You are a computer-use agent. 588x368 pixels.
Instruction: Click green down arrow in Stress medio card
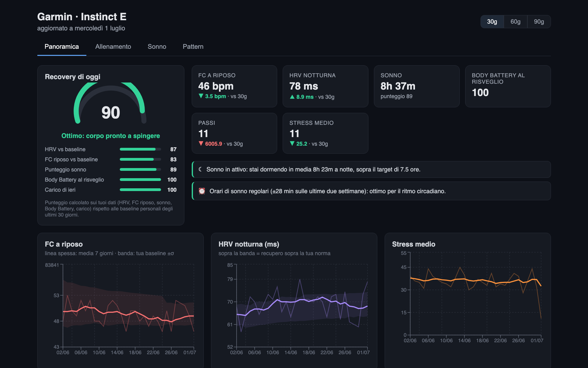pyautogui.click(x=292, y=144)
